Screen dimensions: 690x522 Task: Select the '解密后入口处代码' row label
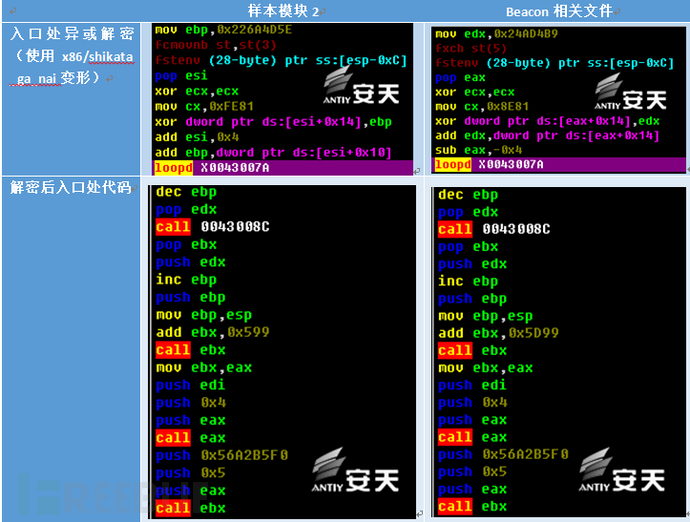71,187
